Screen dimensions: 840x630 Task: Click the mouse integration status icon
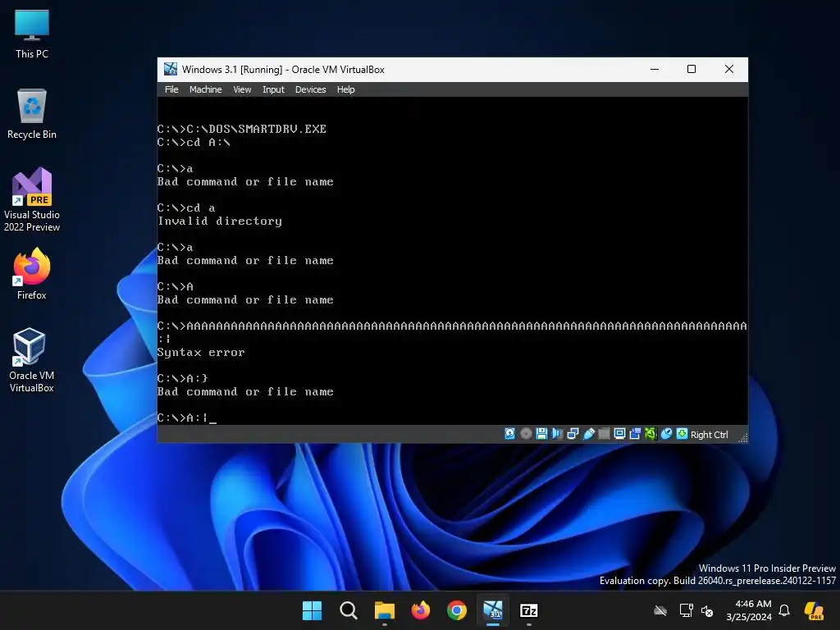pos(666,434)
